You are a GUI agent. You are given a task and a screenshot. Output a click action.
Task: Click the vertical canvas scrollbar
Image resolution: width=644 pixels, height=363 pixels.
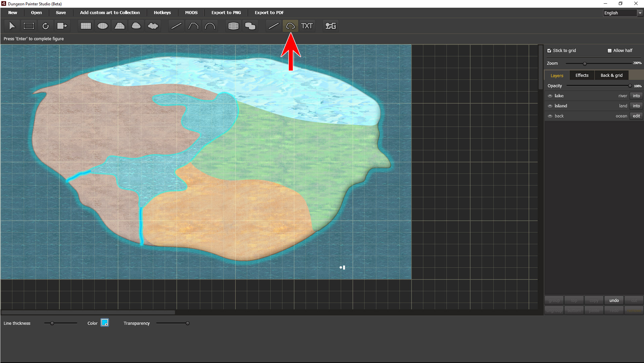[x=540, y=67]
